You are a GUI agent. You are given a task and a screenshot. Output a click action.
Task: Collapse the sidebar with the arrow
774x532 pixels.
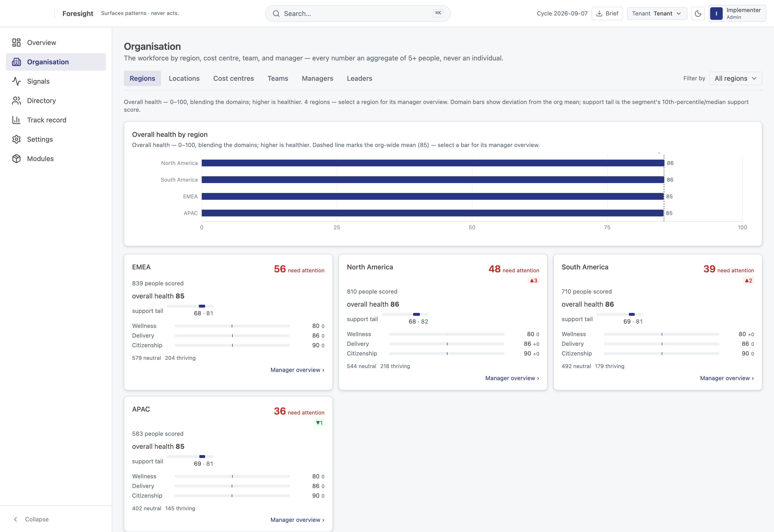[16, 519]
